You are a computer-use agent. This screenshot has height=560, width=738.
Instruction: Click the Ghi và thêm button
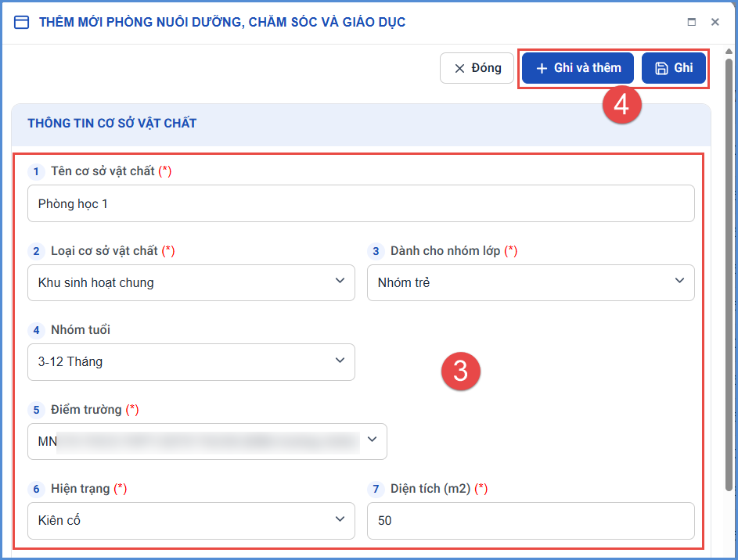[578, 68]
